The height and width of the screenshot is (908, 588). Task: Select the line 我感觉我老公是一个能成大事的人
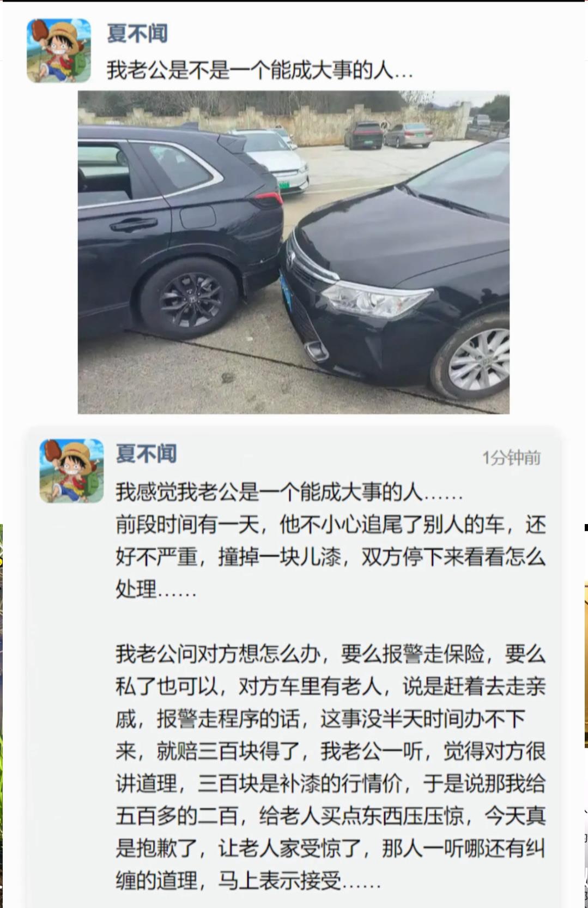coord(289,492)
